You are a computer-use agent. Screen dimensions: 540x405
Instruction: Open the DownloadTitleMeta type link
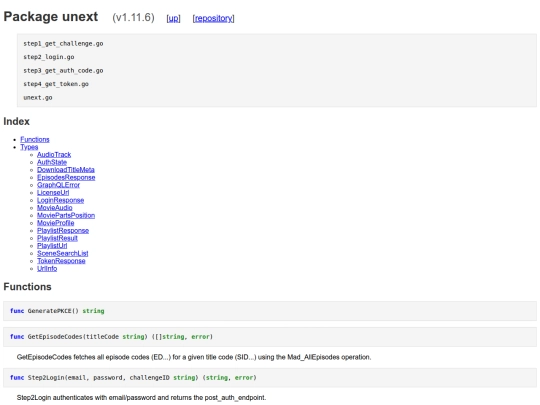[66, 170]
